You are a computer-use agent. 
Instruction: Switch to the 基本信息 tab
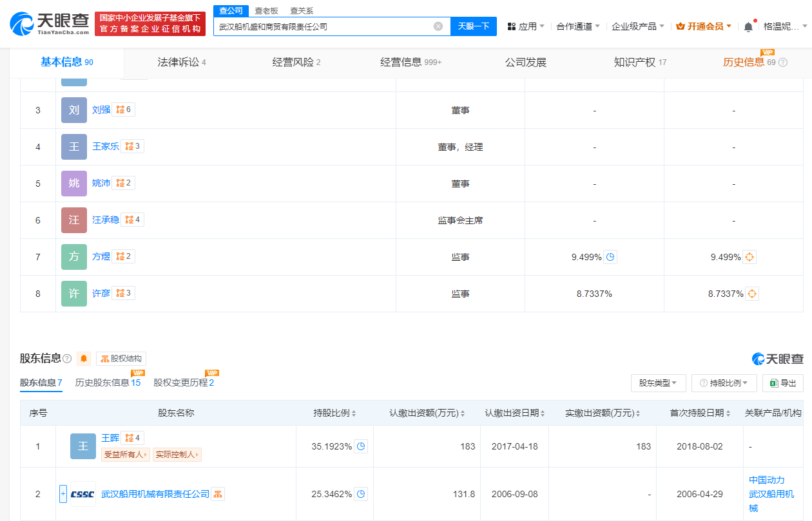[x=67, y=62]
